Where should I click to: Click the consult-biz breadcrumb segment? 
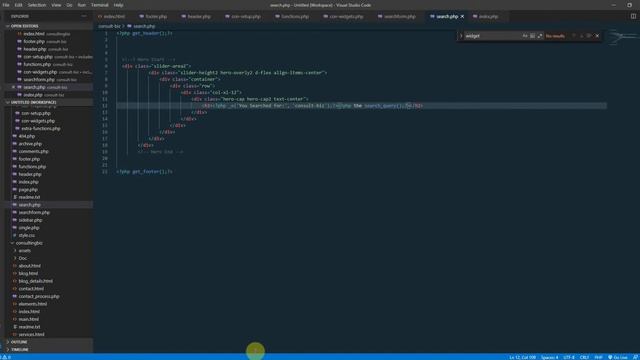pyautogui.click(x=109, y=26)
